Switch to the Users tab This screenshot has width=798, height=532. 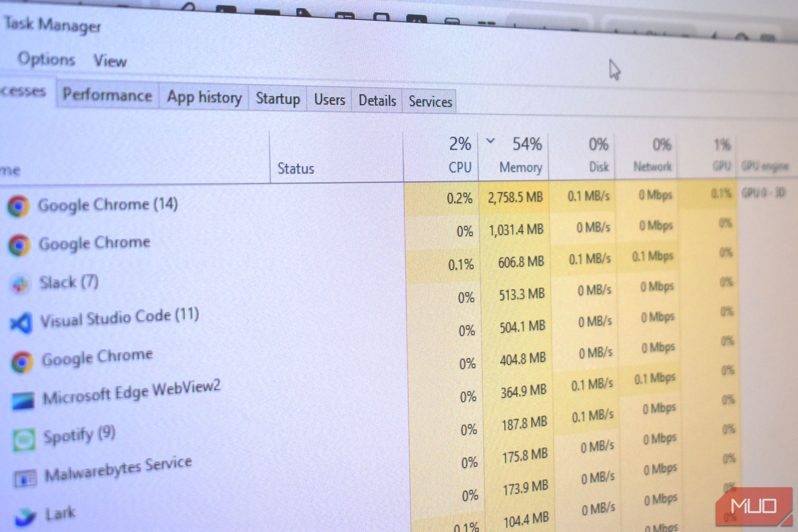(x=329, y=100)
